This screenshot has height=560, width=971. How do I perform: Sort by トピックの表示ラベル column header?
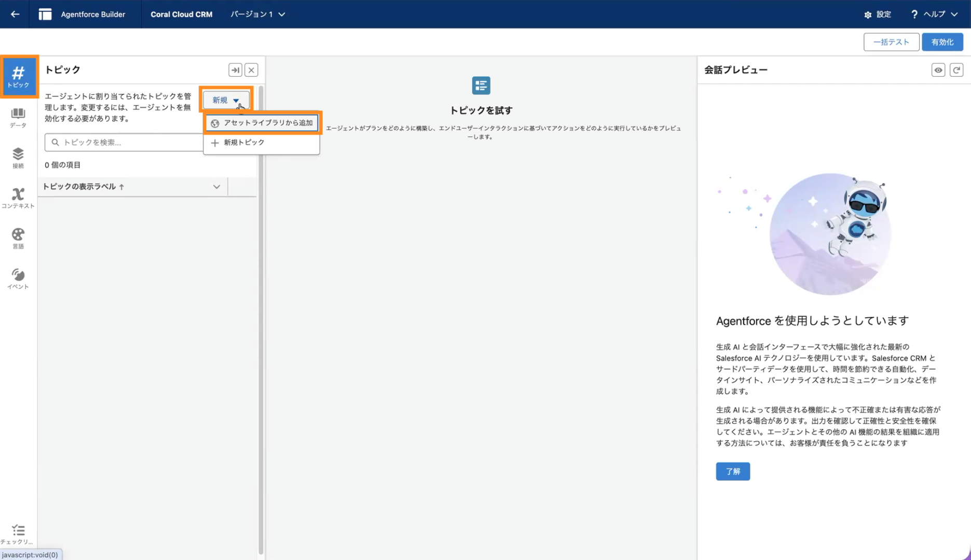pos(83,187)
